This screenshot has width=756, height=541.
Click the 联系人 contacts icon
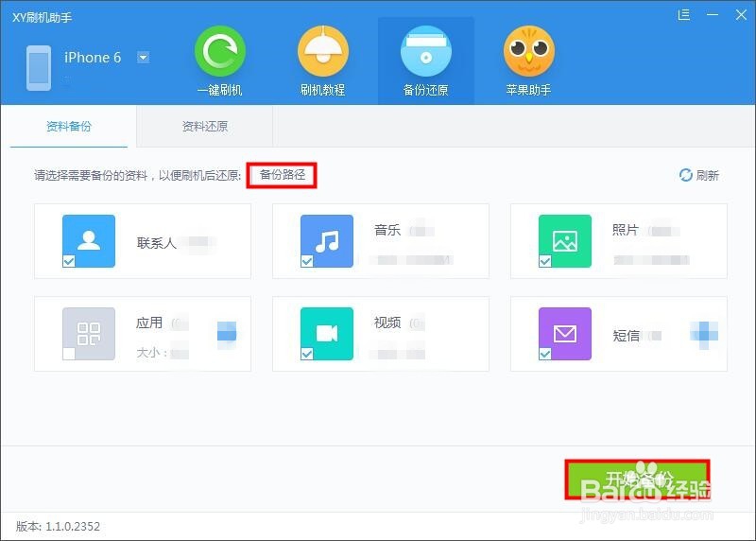pyautogui.click(x=89, y=241)
